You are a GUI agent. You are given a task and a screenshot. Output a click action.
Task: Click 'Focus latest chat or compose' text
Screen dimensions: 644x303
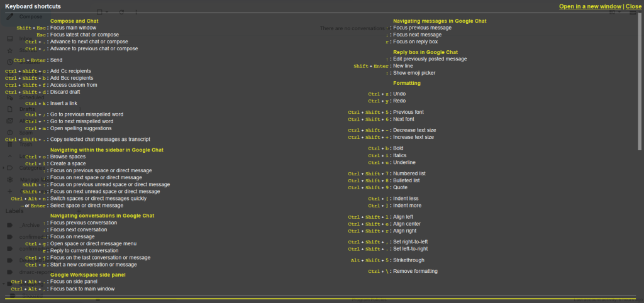coord(85,35)
